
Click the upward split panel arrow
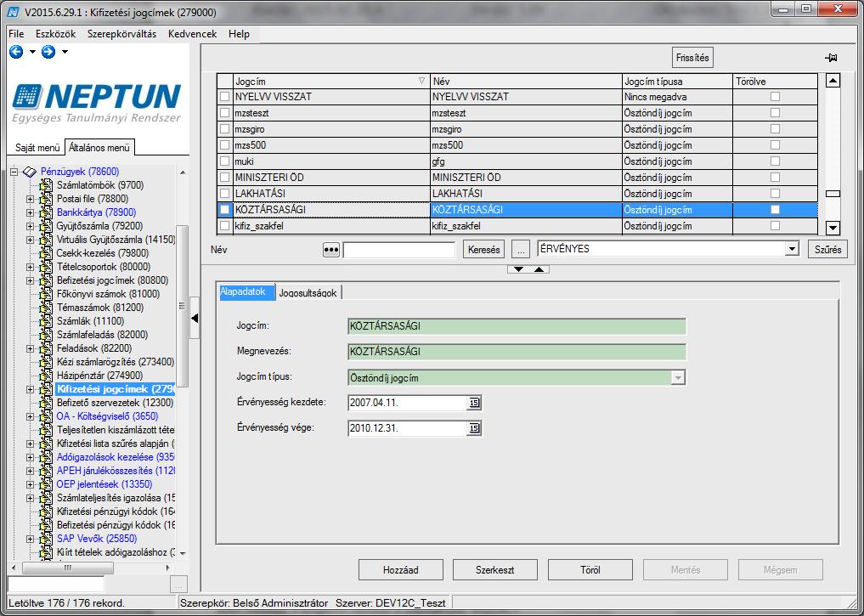click(539, 269)
